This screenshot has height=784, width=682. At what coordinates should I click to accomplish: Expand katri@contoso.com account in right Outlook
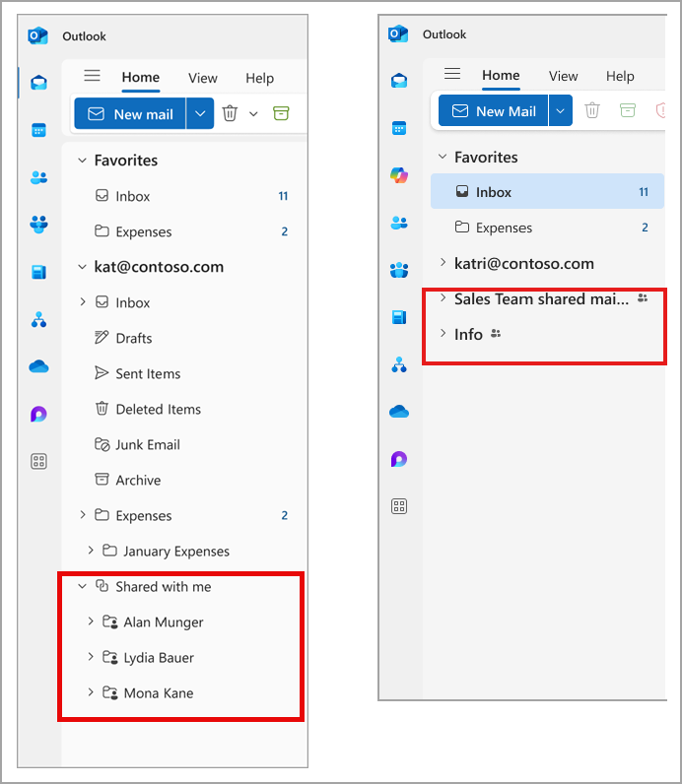pos(443,263)
